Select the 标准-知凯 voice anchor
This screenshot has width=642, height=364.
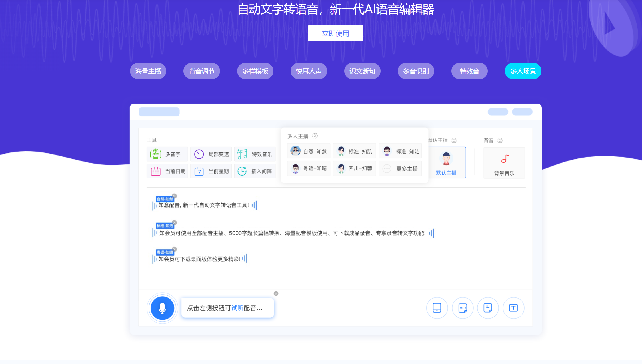point(354,151)
